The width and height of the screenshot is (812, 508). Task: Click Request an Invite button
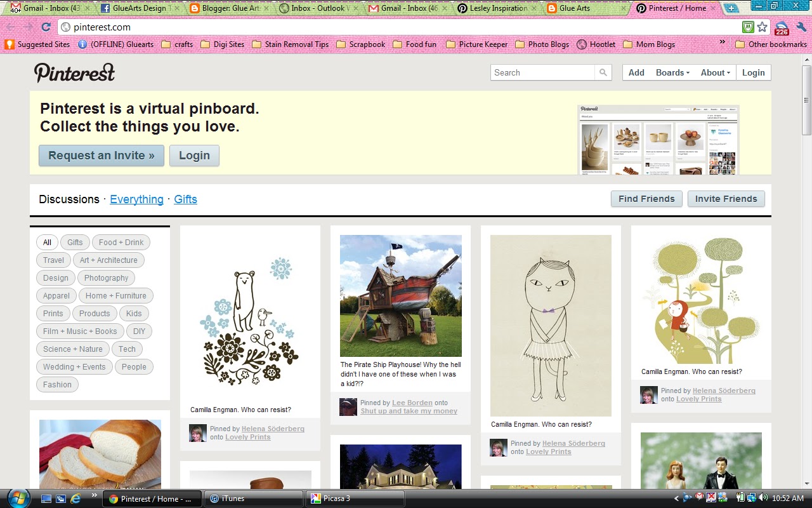click(x=101, y=156)
